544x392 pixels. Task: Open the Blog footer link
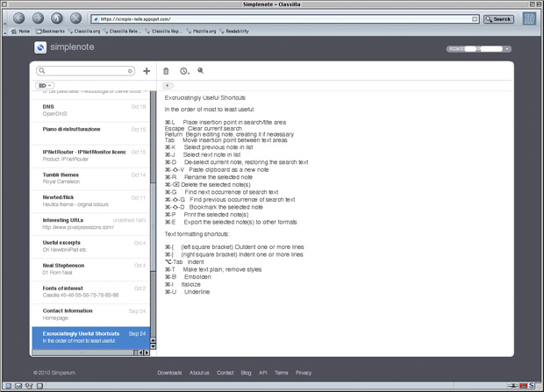(246, 373)
